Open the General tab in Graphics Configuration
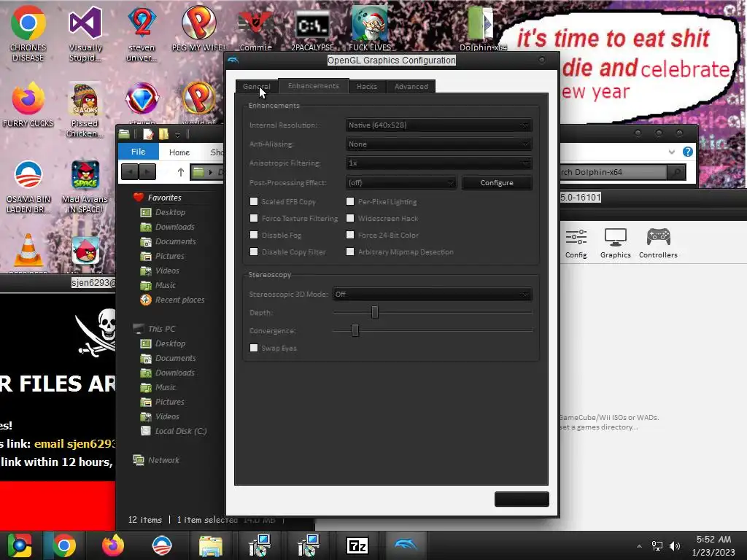 coord(256,87)
